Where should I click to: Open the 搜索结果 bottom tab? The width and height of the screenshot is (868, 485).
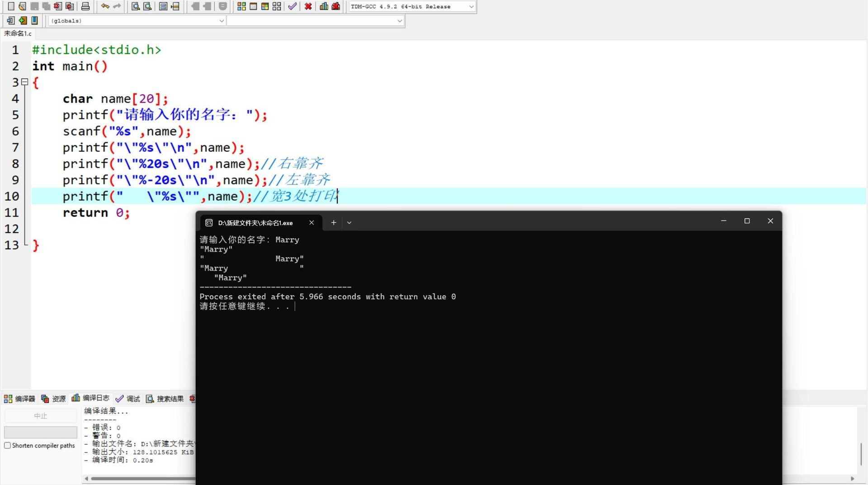165,399
